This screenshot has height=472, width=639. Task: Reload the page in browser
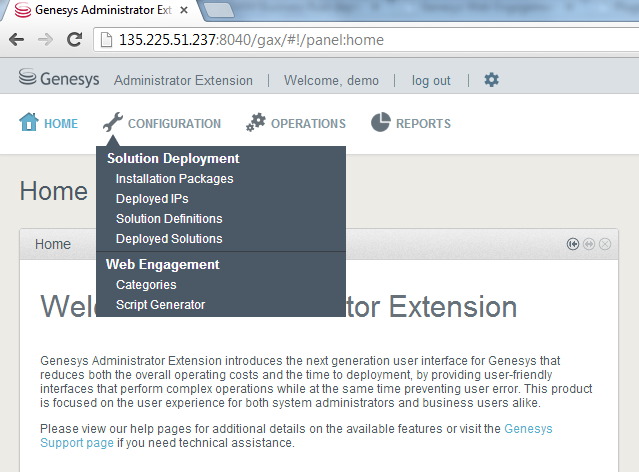tap(74, 41)
